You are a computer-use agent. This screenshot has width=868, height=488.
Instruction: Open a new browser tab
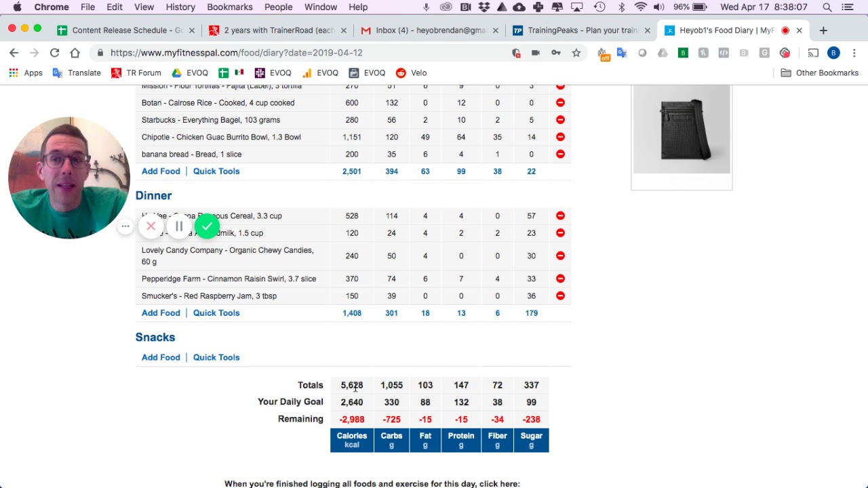(823, 30)
